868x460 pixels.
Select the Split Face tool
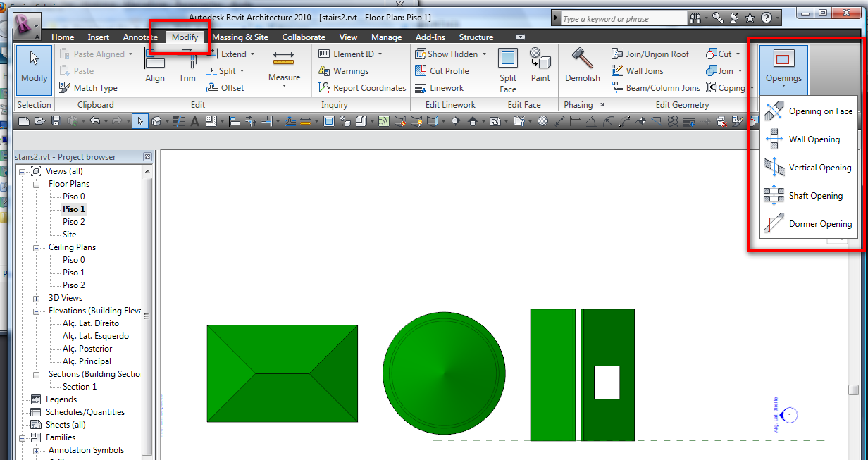(x=508, y=70)
